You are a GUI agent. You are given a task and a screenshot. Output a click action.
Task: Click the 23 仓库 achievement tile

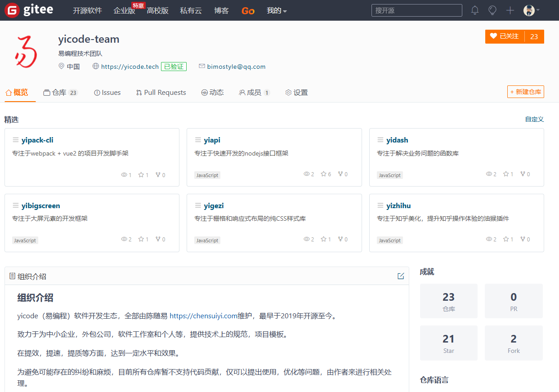(449, 301)
